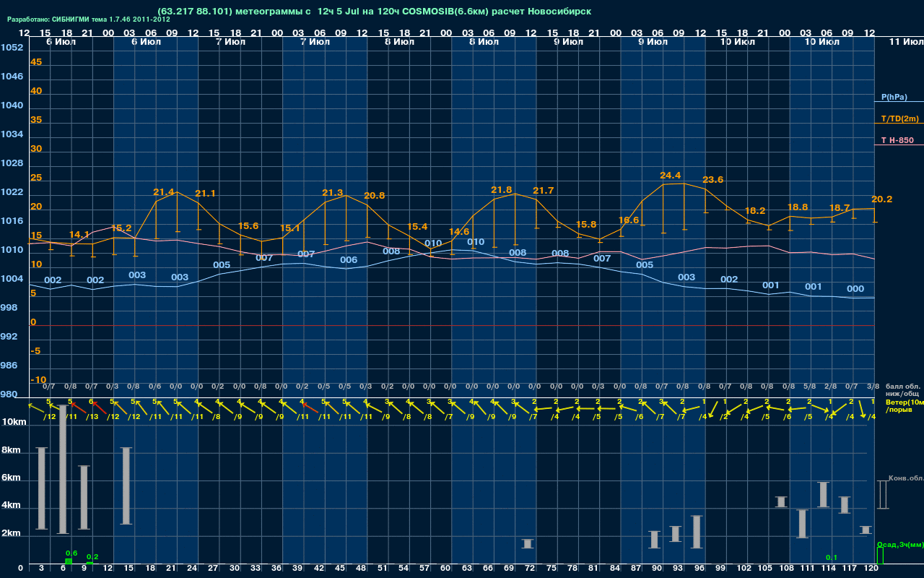This screenshot has height=578, width=924.
Task: Click forecast hour 120 on bottom axis
Action: tap(871, 569)
